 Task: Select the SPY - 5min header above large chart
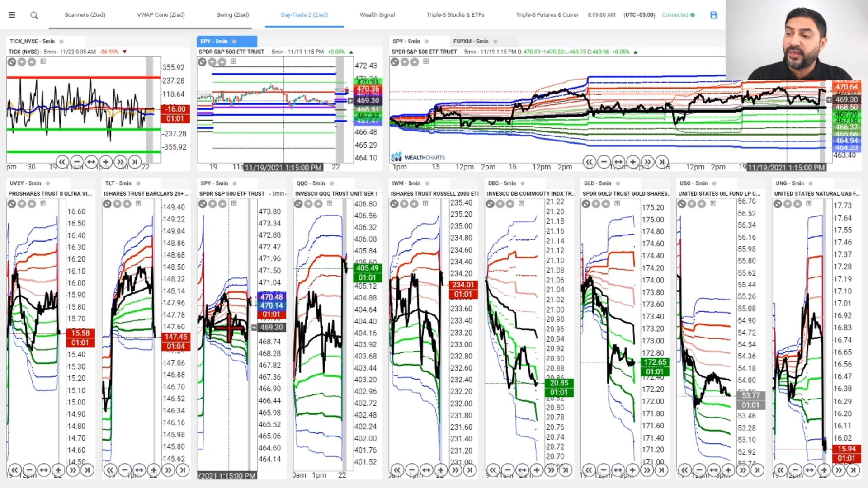coord(406,42)
